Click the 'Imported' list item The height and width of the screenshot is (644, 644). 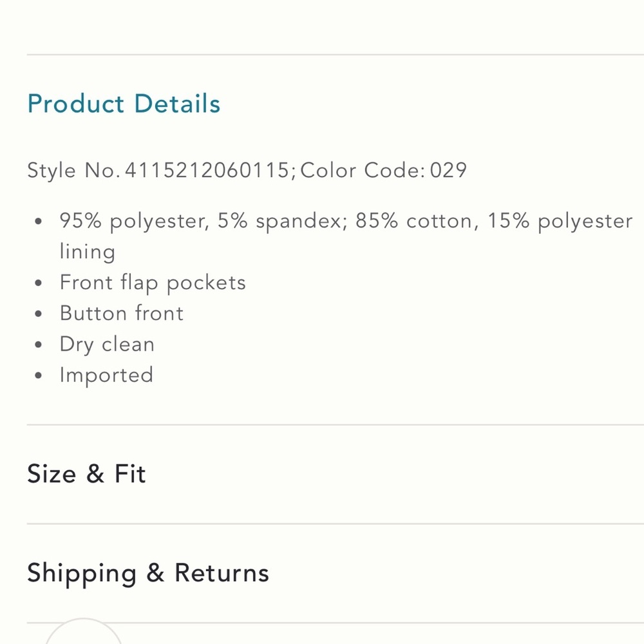106,375
